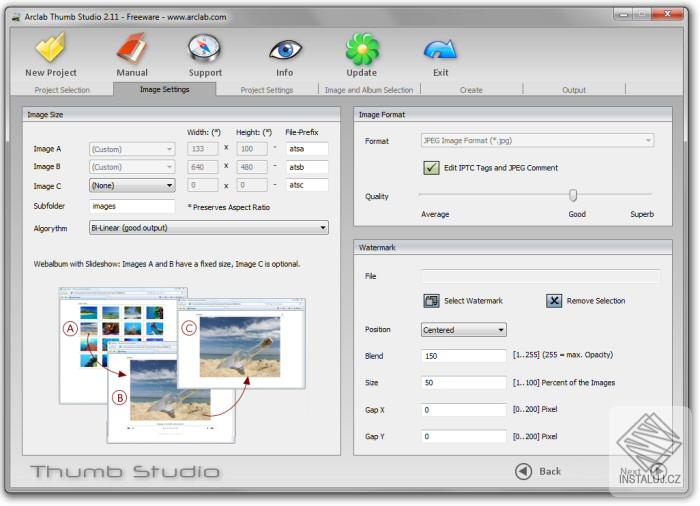The height and width of the screenshot is (506, 700).
Task: Click the Subfolder field containing images
Action: click(x=132, y=206)
